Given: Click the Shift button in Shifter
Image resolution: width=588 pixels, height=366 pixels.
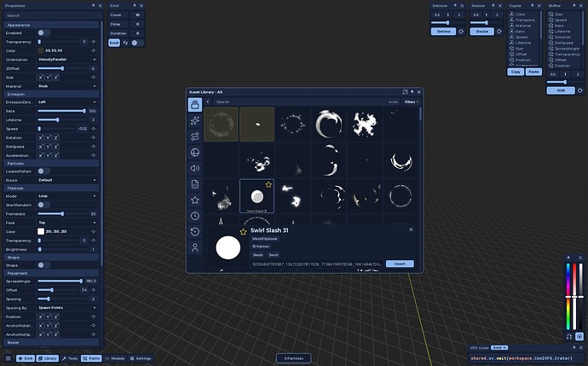Looking at the screenshot, I should click(561, 90).
